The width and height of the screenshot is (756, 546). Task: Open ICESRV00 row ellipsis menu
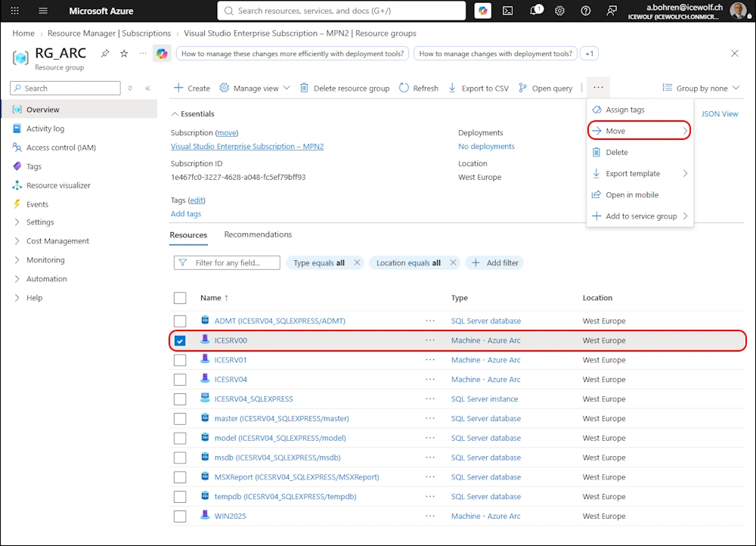pyautogui.click(x=430, y=340)
